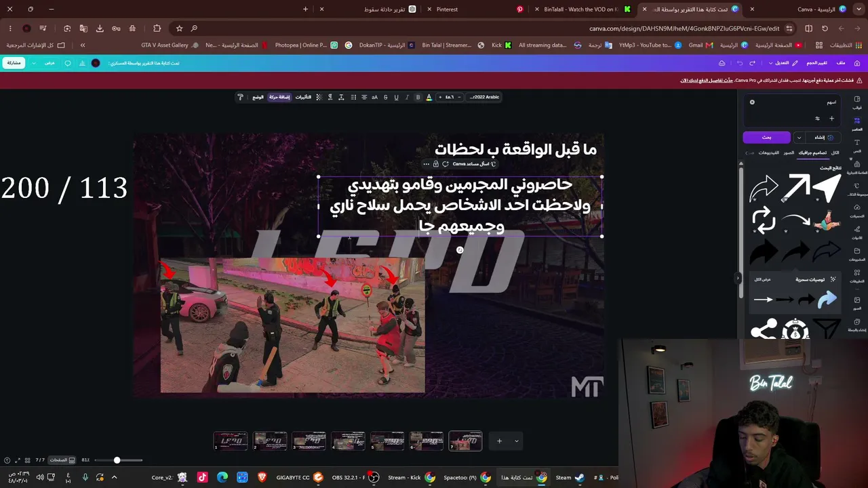The width and height of the screenshot is (868, 488).
Task: Select page 1 thumbnail
Action: [231, 441]
